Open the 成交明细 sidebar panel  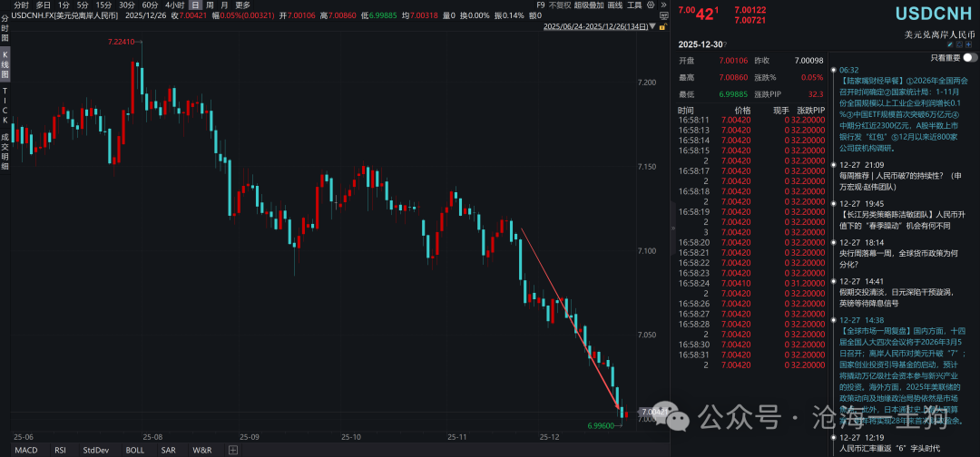point(5,151)
